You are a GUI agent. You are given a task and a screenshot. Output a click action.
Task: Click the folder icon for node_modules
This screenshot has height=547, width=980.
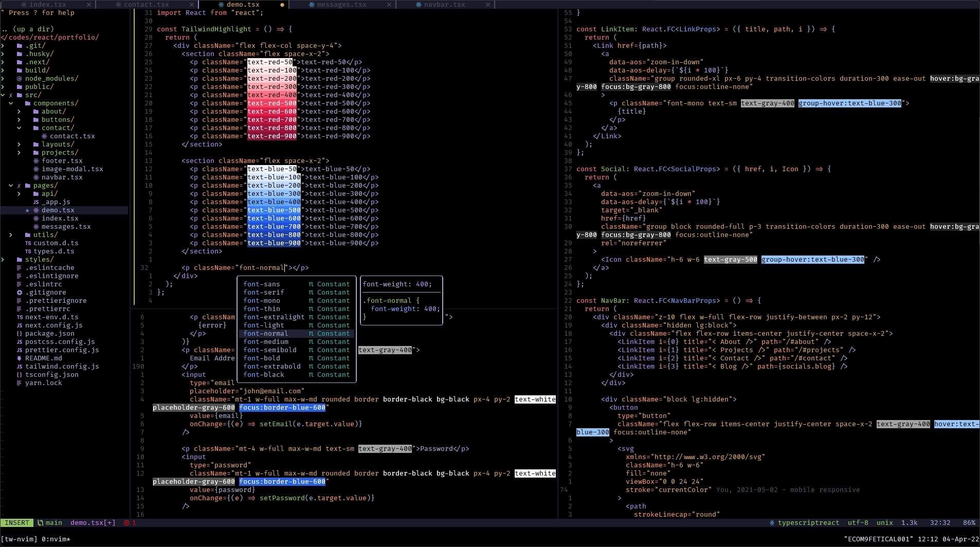[19, 78]
